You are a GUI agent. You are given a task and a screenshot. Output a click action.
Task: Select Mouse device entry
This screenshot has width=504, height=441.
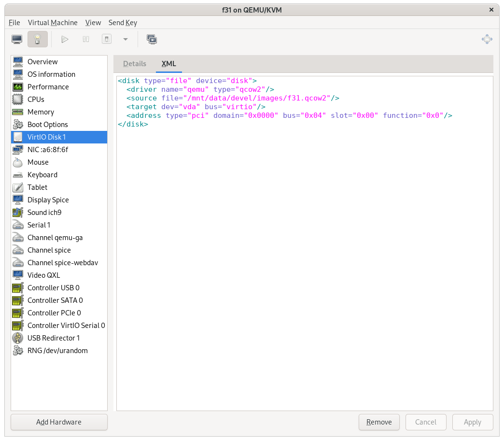point(59,162)
